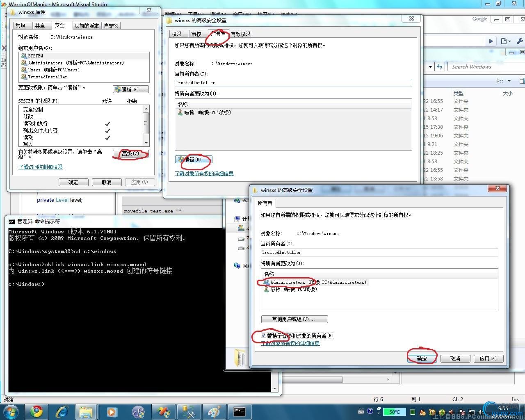Switch to Command Prompt taskbar icon
Image resolution: width=525 pixels, height=420 pixels.
point(239,411)
